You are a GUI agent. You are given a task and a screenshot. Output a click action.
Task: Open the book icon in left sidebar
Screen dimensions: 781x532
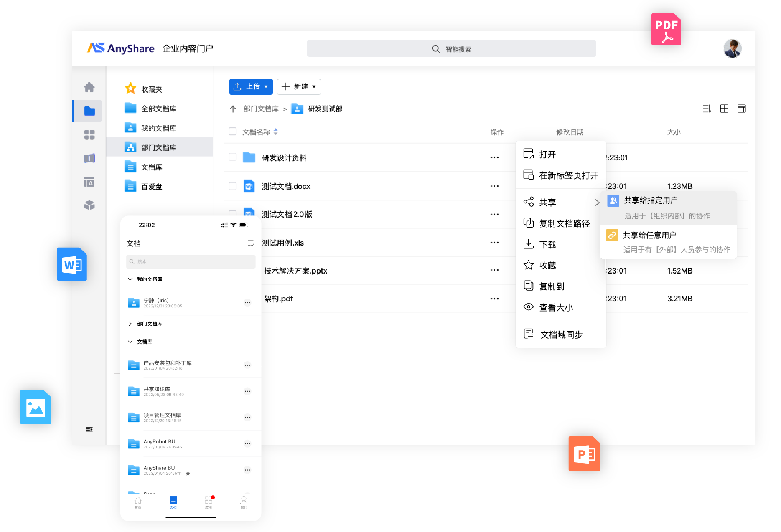click(89, 158)
